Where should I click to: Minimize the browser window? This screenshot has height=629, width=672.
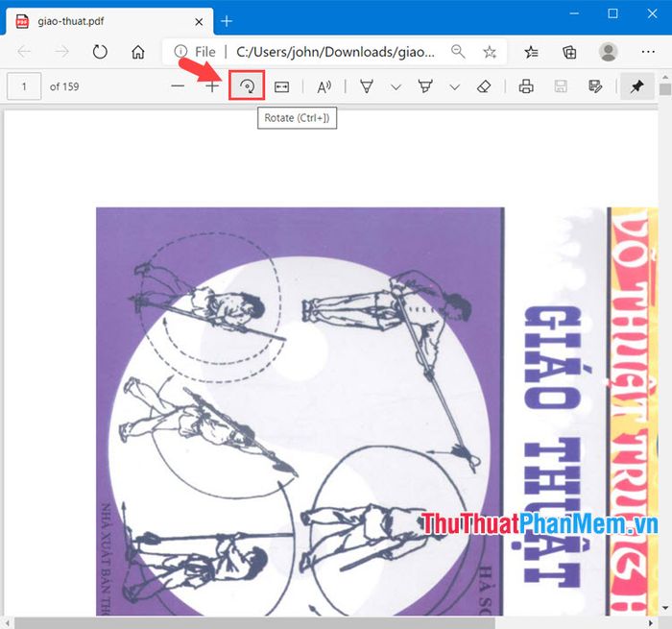point(574,13)
